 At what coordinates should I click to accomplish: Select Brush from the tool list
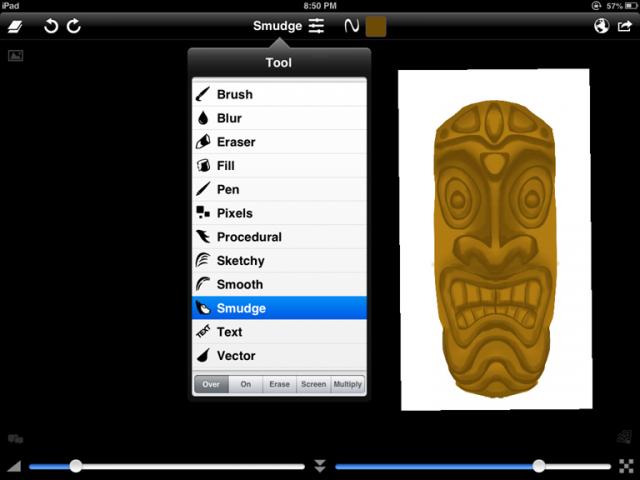click(x=279, y=94)
